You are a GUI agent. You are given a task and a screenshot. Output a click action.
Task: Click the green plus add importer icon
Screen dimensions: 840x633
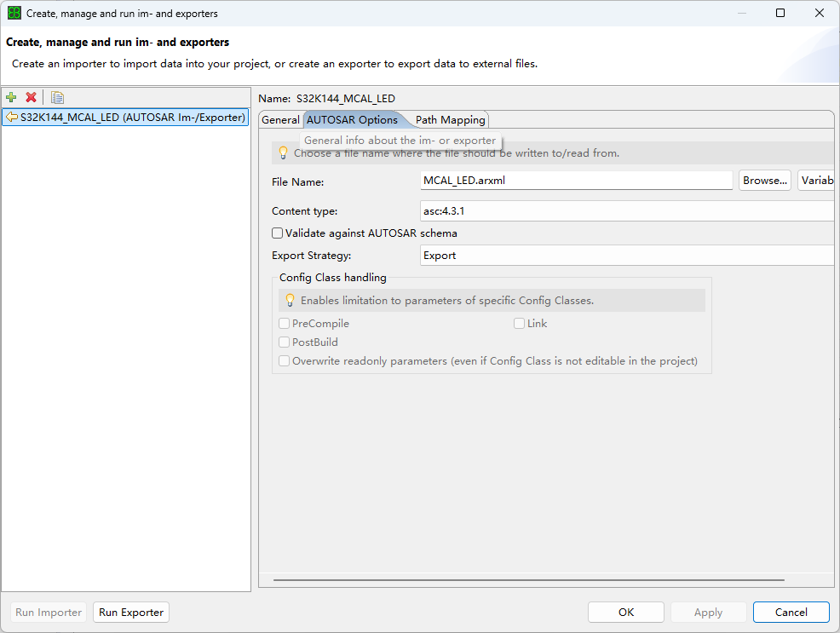pos(11,97)
